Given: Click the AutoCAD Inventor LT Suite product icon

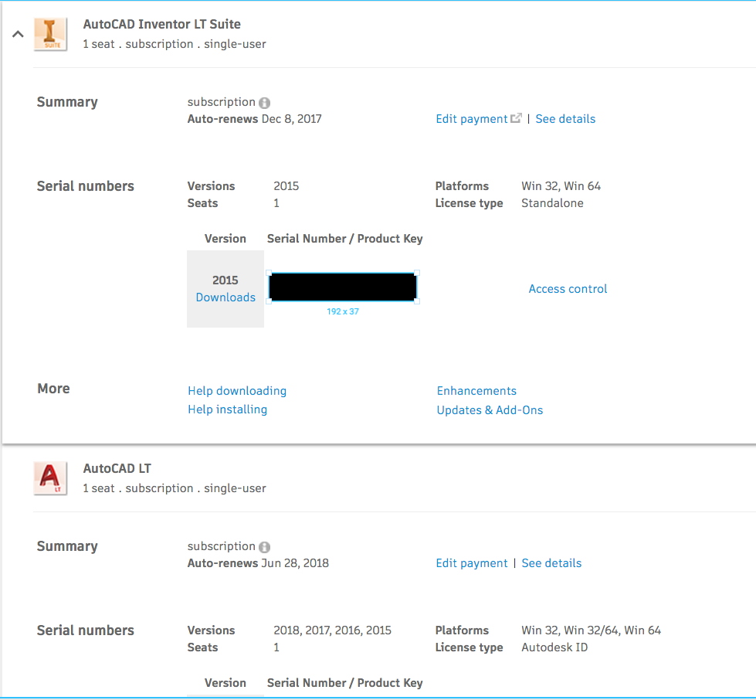Looking at the screenshot, I should 49,33.
